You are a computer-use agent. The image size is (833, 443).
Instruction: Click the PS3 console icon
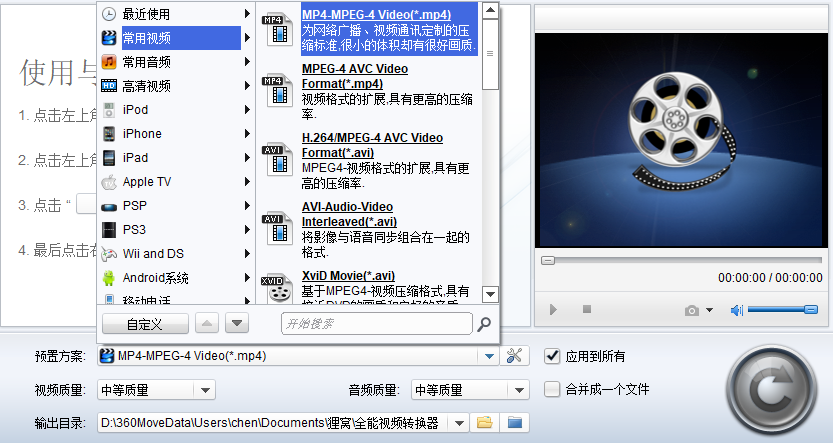109,230
